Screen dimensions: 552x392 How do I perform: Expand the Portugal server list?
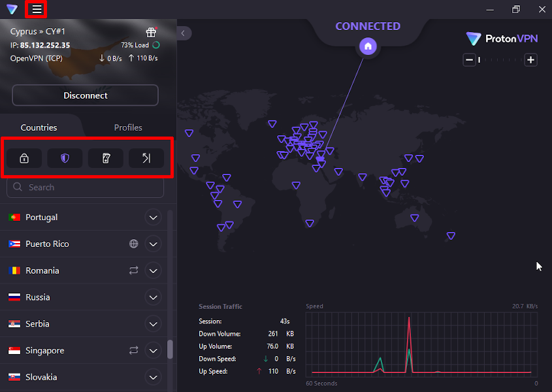click(153, 217)
